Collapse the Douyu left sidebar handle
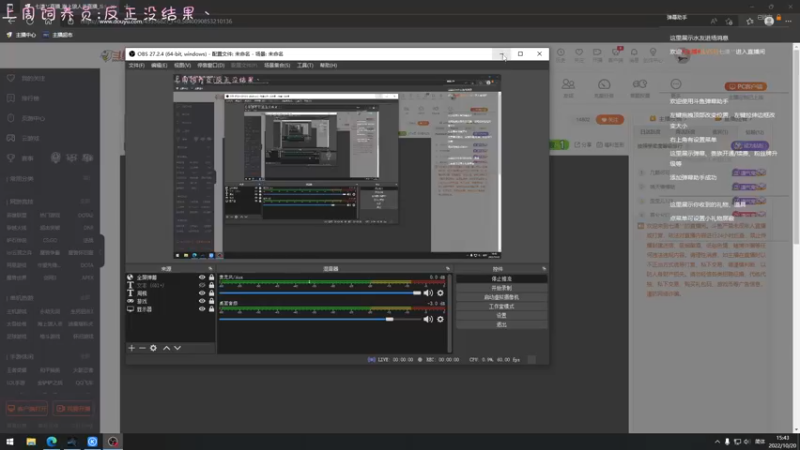The image size is (800, 450). [x=102, y=251]
